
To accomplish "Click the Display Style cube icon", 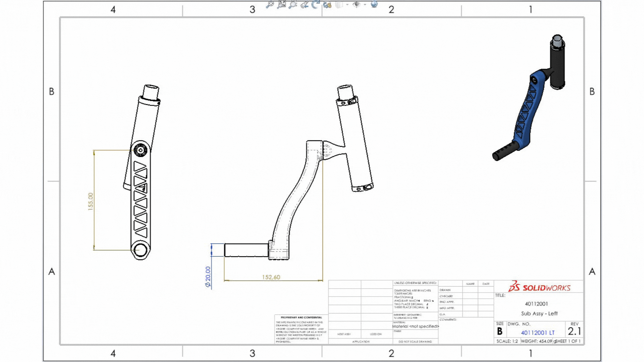I will 339,4.
